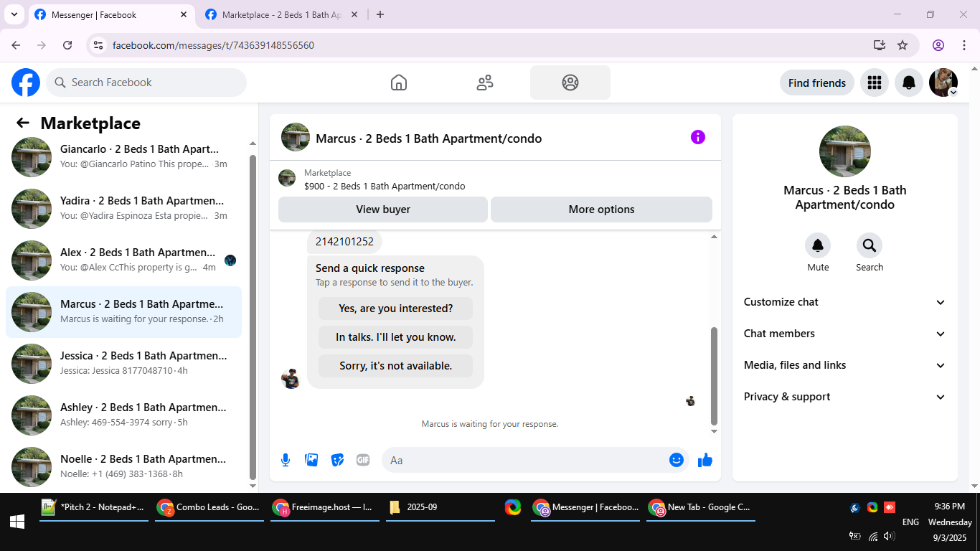Attach a file with the photo icon
Viewport: 980px width, 551px height.
pos(311,460)
